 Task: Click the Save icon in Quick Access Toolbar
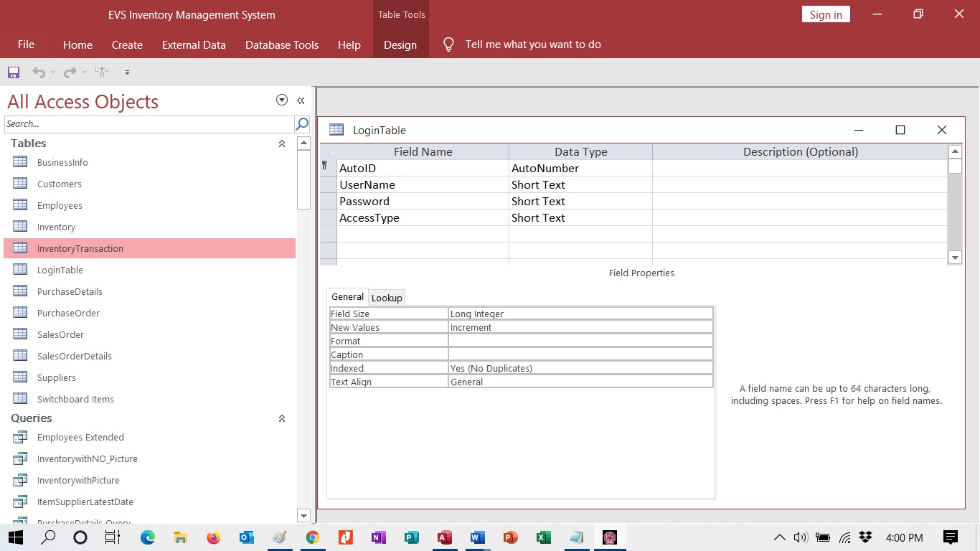[x=13, y=72]
